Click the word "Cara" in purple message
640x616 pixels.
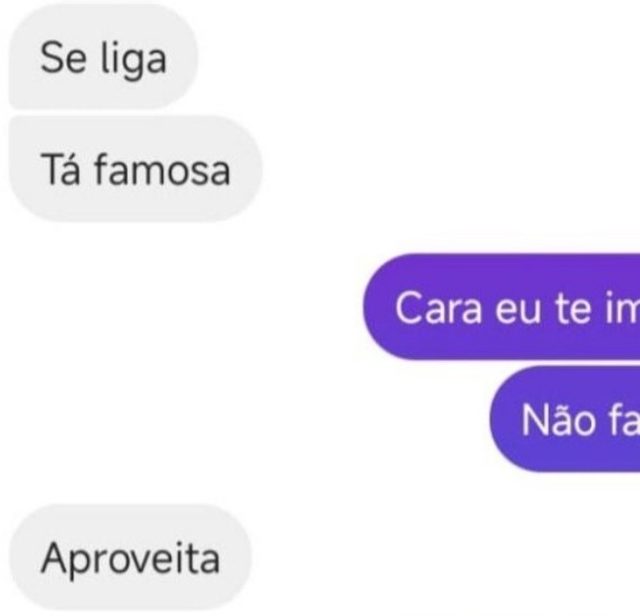coord(438,308)
